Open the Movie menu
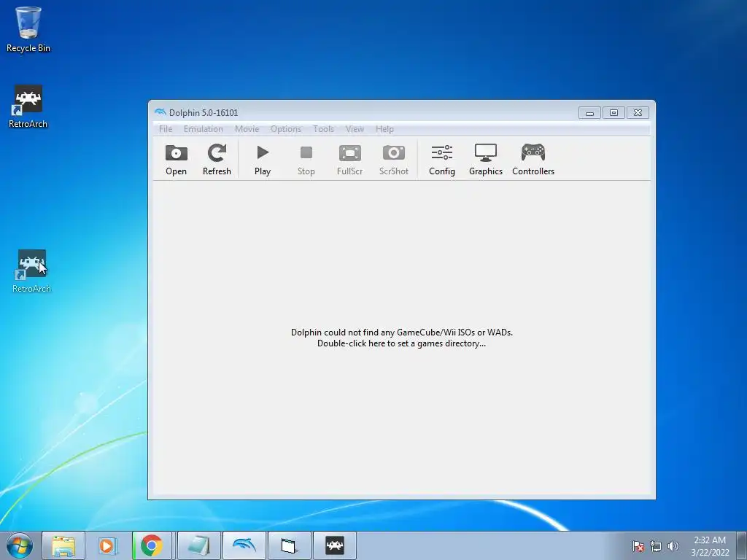747x560 pixels. (x=247, y=129)
